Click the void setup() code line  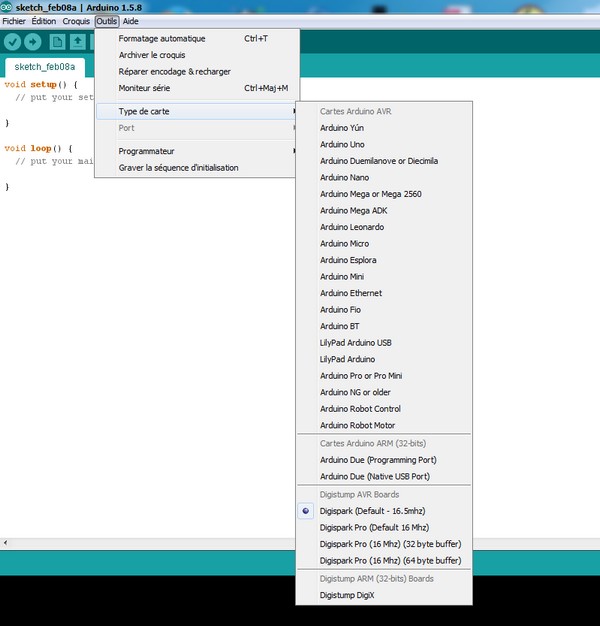pyautogui.click(x=41, y=84)
